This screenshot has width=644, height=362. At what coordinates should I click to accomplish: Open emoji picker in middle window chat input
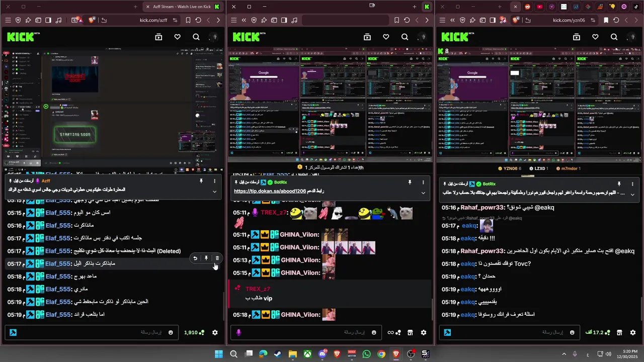[374, 332]
